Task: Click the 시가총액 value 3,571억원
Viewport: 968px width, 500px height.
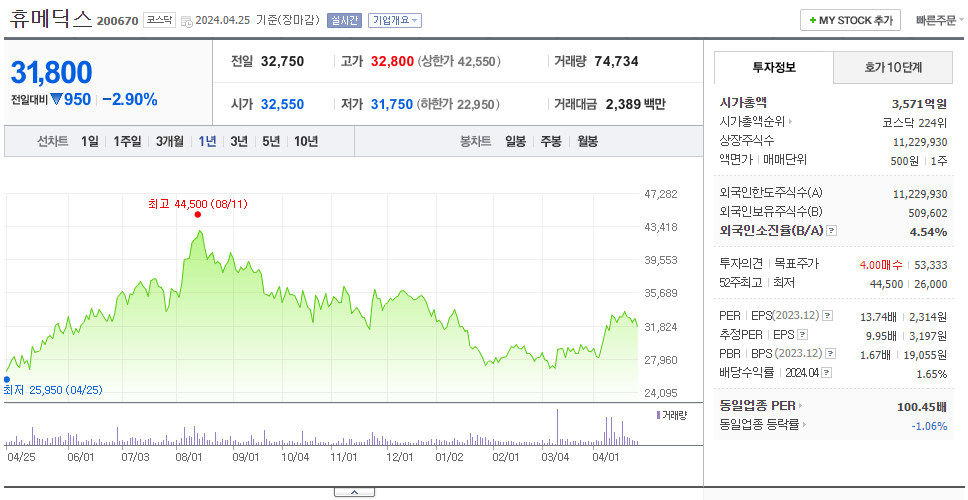Action: (919, 103)
